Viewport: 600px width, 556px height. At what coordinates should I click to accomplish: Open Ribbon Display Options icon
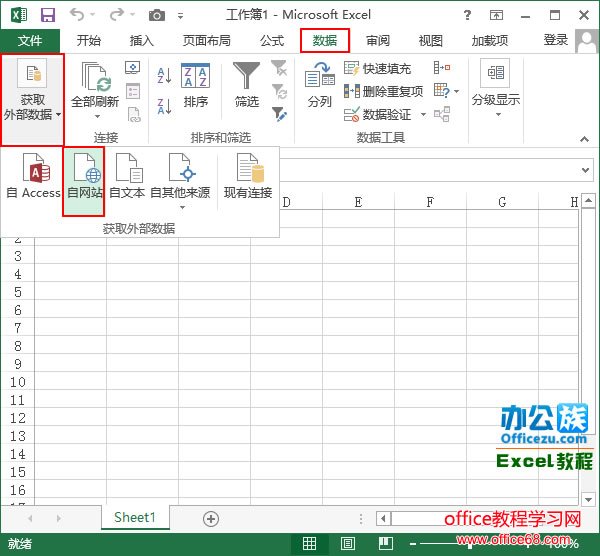tap(496, 15)
